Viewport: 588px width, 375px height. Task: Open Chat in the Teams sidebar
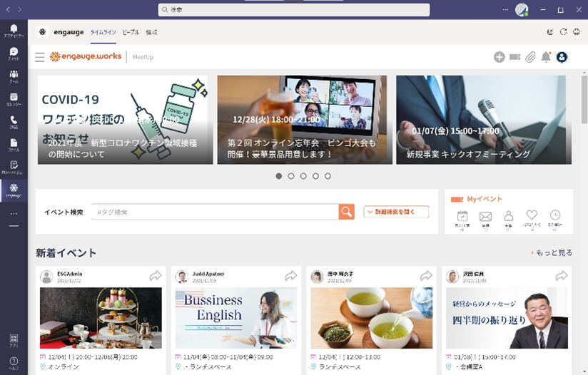pyautogui.click(x=14, y=53)
